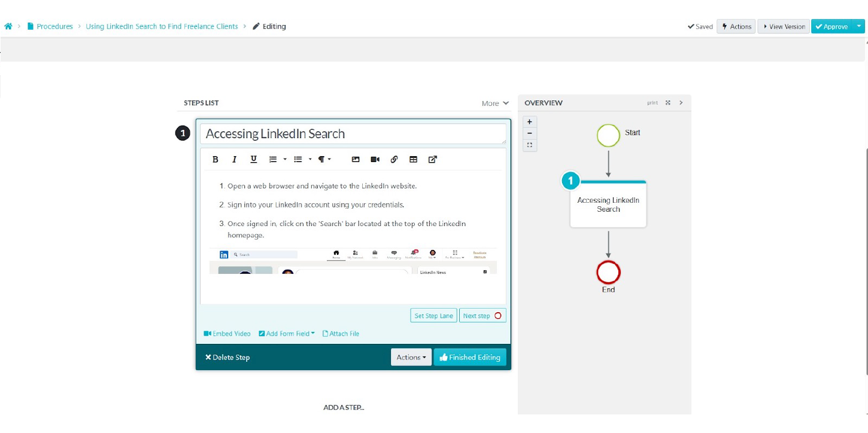868x433 pixels.
Task: Click the Add a Step label
Action: (x=344, y=407)
